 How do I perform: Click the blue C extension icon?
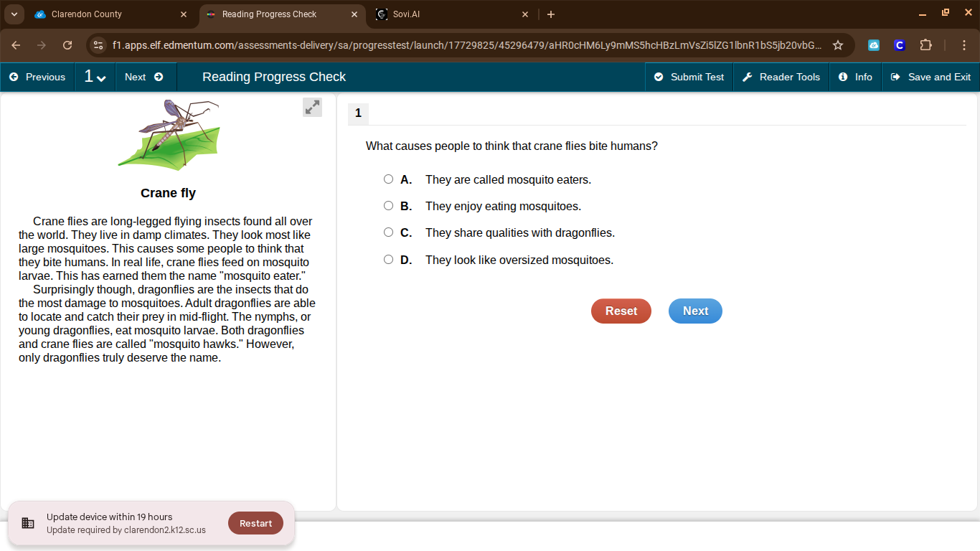tap(899, 45)
